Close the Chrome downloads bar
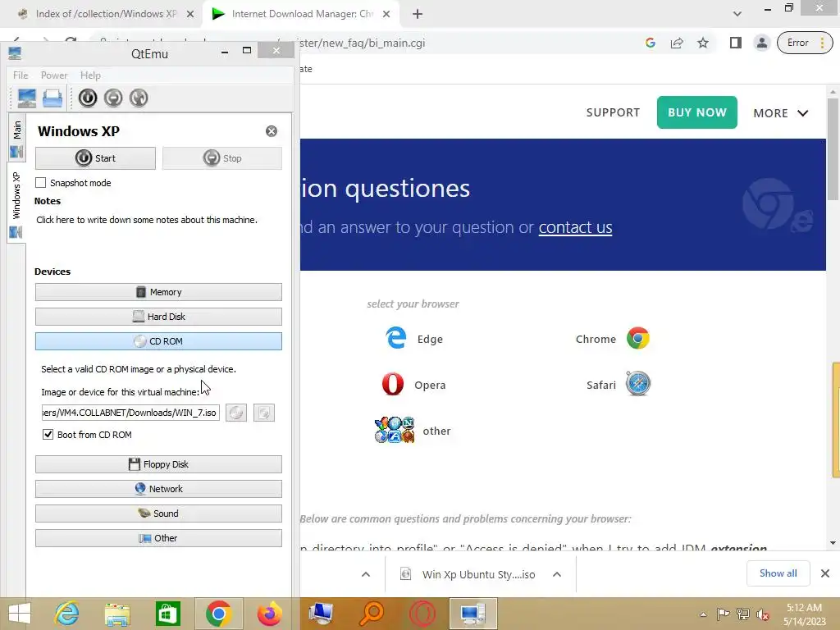Image resolution: width=840 pixels, height=630 pixels. click(x=825, y=573)
